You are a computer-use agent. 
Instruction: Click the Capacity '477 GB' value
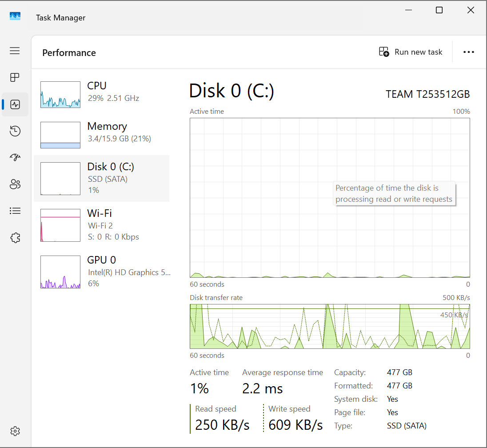coord(399,372)
